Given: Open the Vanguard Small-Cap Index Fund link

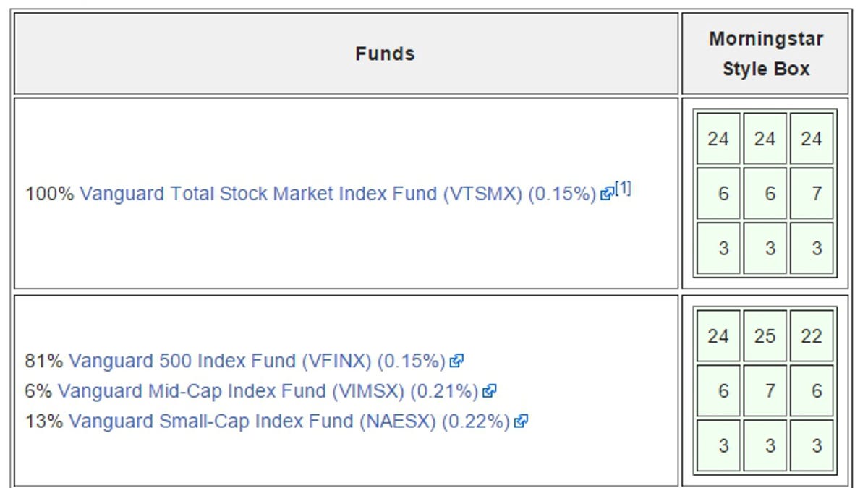Looking at the screenshot, I should 289,421.
